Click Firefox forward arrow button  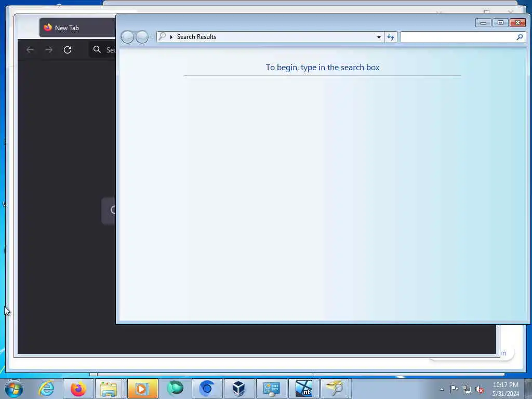[x=49, y=50]
